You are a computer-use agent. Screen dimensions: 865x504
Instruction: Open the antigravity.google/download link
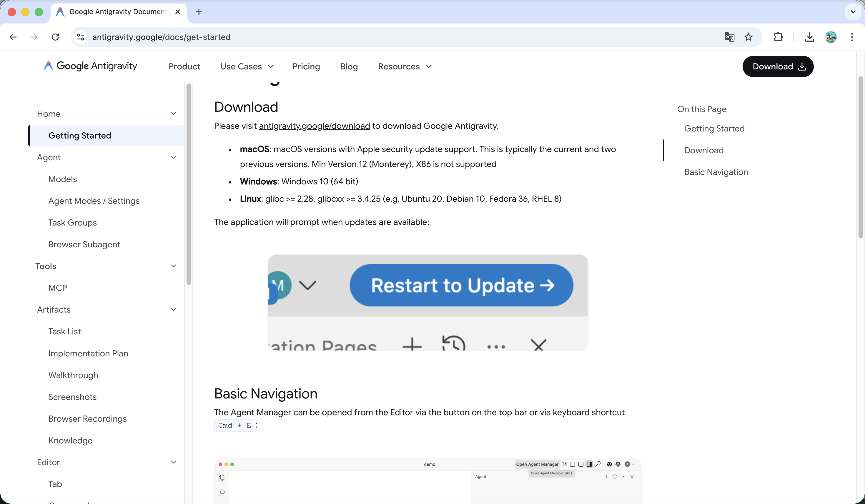(314, 126)
